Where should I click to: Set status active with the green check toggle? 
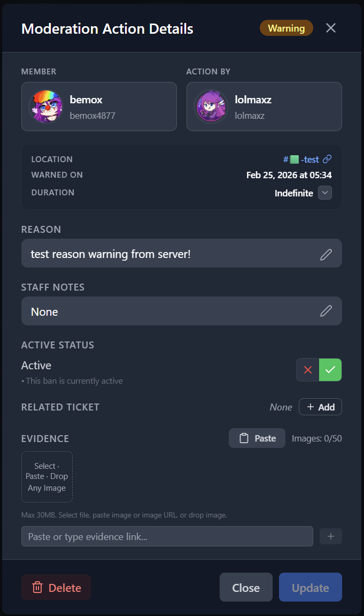pos(330,370)
